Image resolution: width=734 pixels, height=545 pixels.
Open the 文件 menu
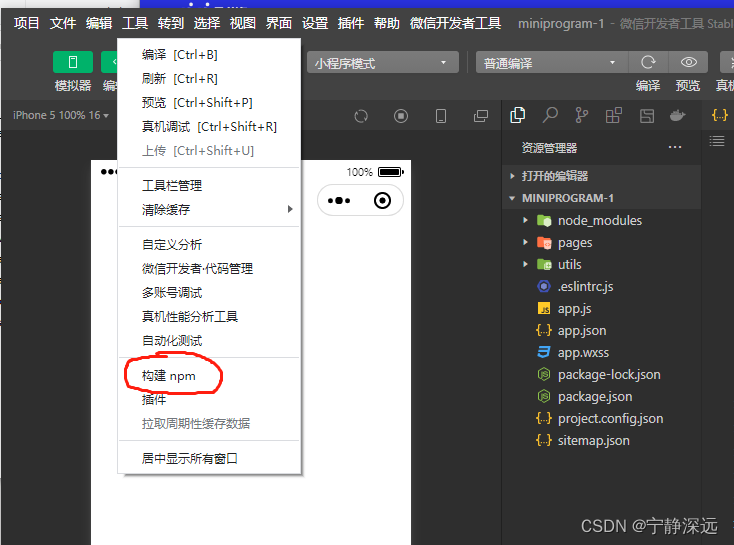(62, 23)
